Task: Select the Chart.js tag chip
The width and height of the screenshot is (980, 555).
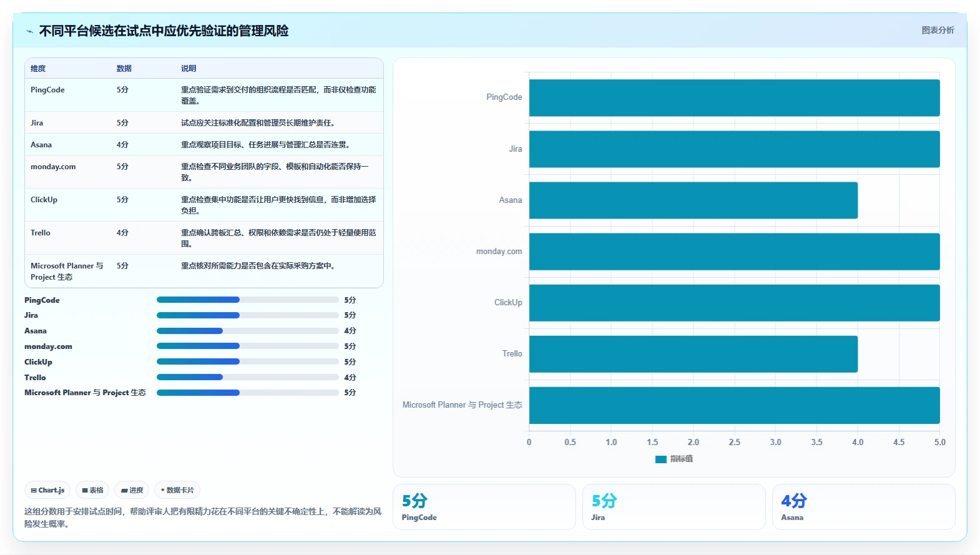Action: coord(47,490)
